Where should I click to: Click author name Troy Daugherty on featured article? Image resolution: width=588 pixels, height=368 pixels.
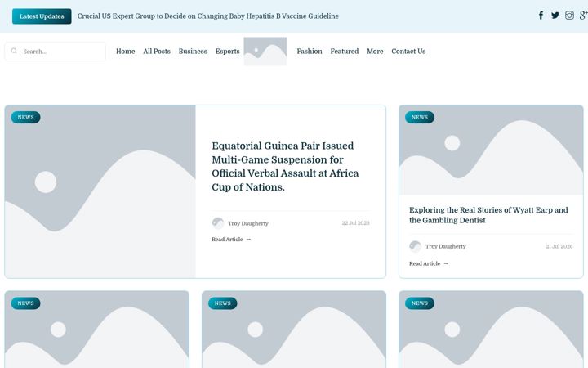(248, 223)
